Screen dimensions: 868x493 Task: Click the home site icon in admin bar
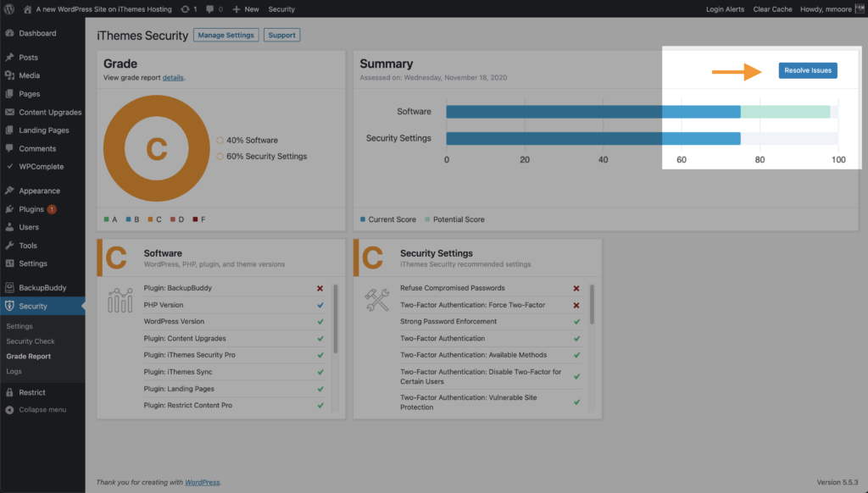(x=27, y=9)
